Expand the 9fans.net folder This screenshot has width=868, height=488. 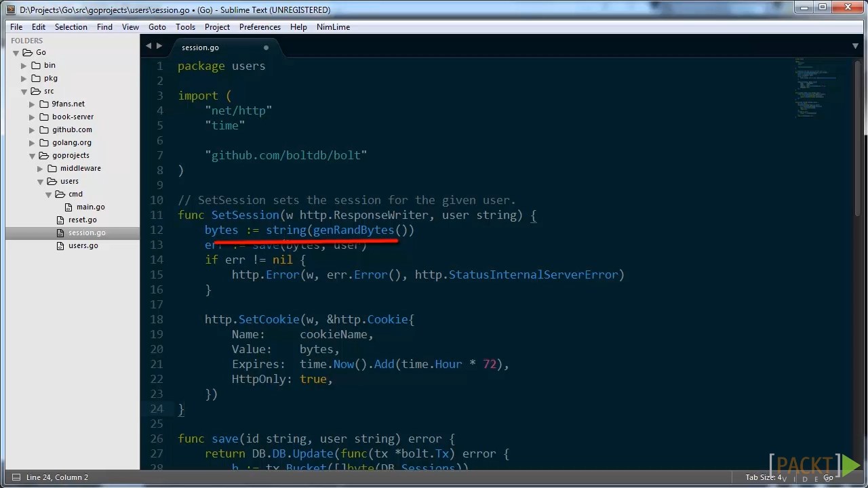(x=32, y=104)
